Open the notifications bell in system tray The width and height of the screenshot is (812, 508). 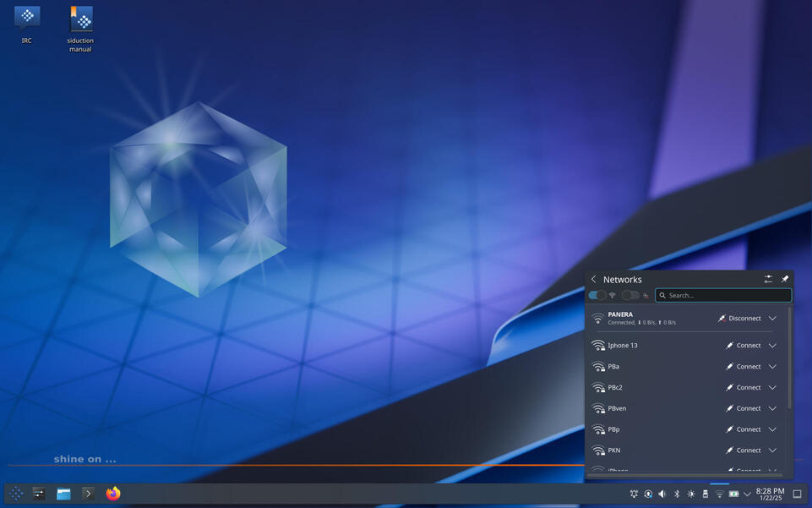634,494
